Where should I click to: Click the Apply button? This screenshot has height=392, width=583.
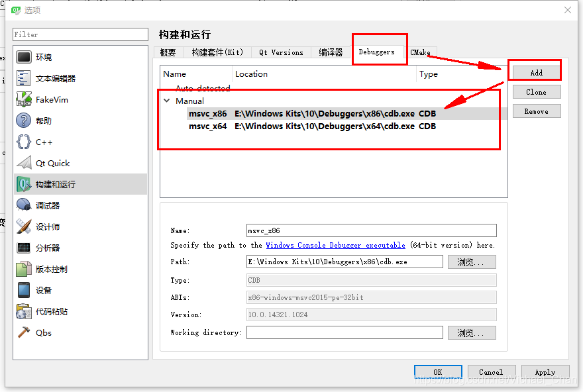coord(545,372)
